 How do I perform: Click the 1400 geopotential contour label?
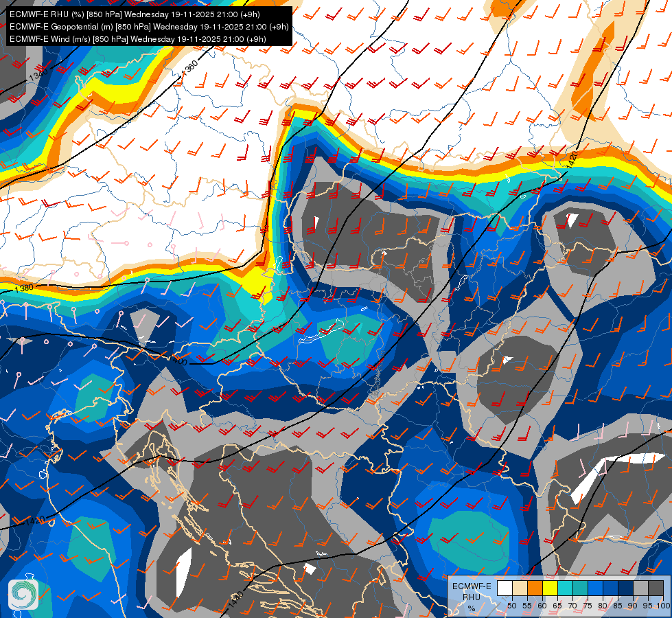coord(179,360)
